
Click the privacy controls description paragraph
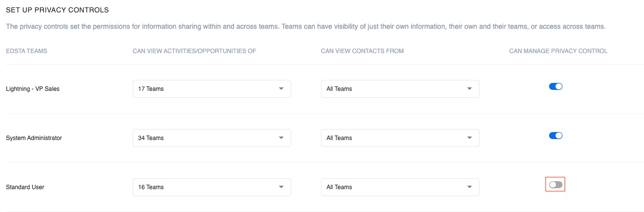tap(306, 26)
